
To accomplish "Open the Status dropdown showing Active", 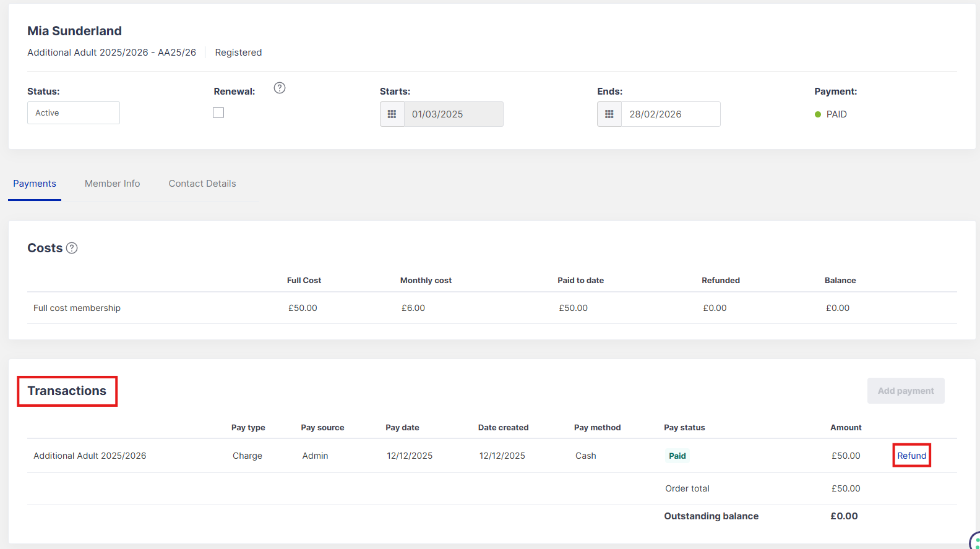I will click(x=74, y=113).
